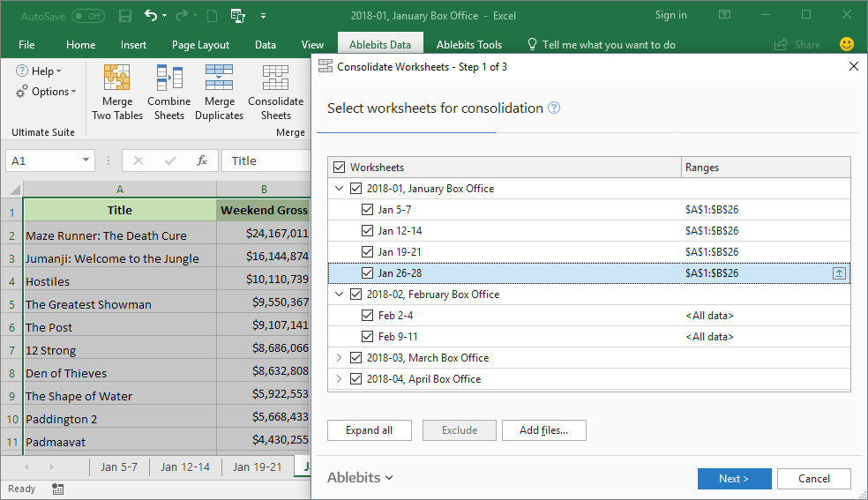Collapse the February Box Office tree node
The height and width of the screenshot is (500, 868).
(340, 295)
